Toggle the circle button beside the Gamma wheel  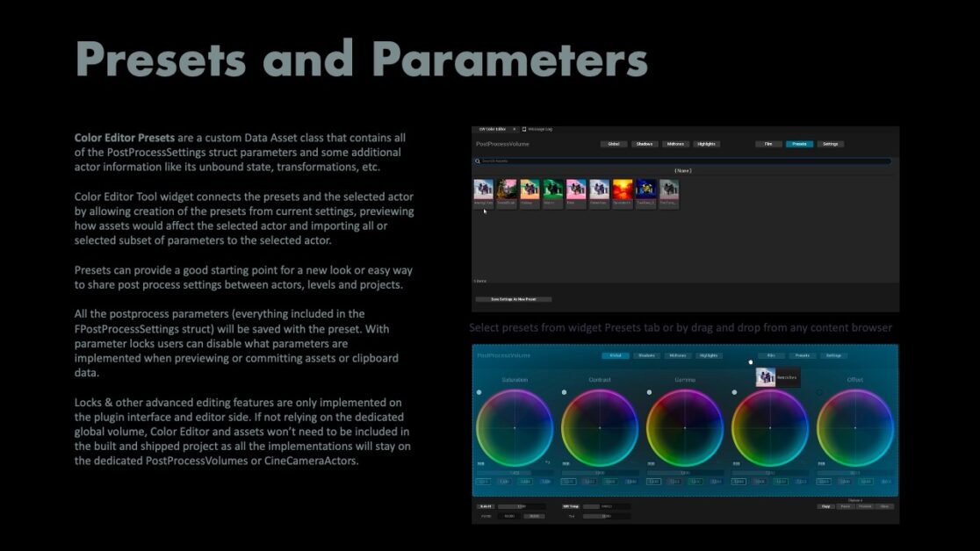(x=649, y=392)
